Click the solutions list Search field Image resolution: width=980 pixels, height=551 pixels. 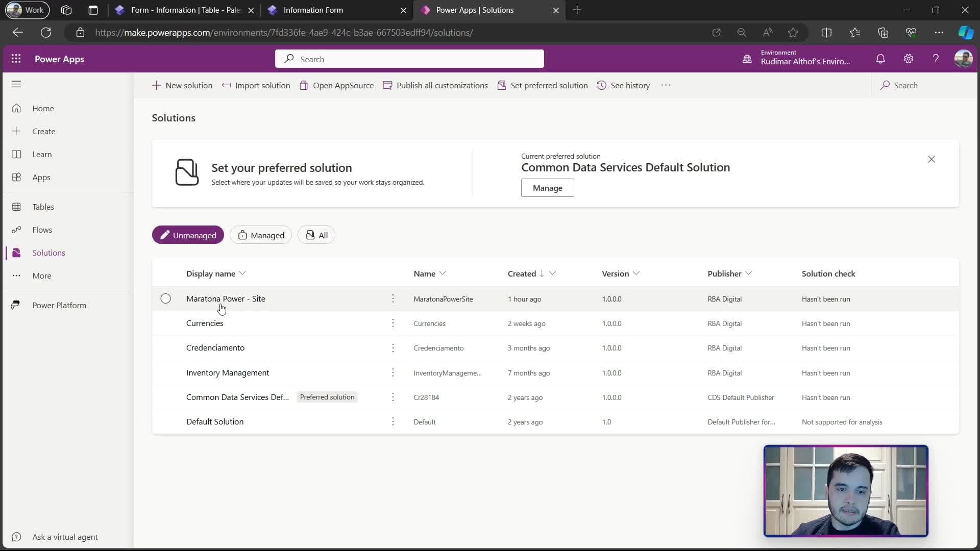[924, 85]
